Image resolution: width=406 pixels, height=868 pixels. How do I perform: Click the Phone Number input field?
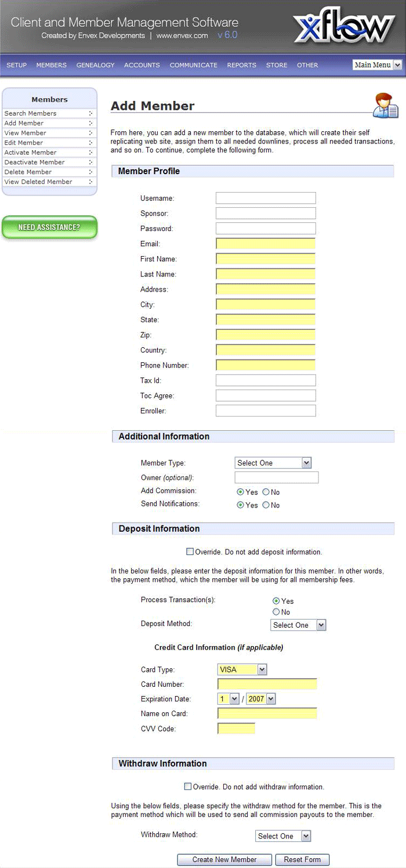266,365
